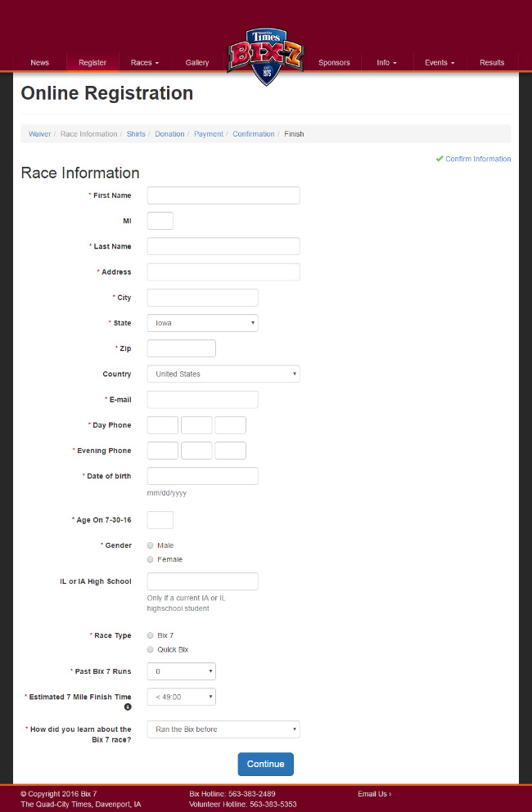
Task: Click the Email Us footer link
Action: (x=374, y=794)
